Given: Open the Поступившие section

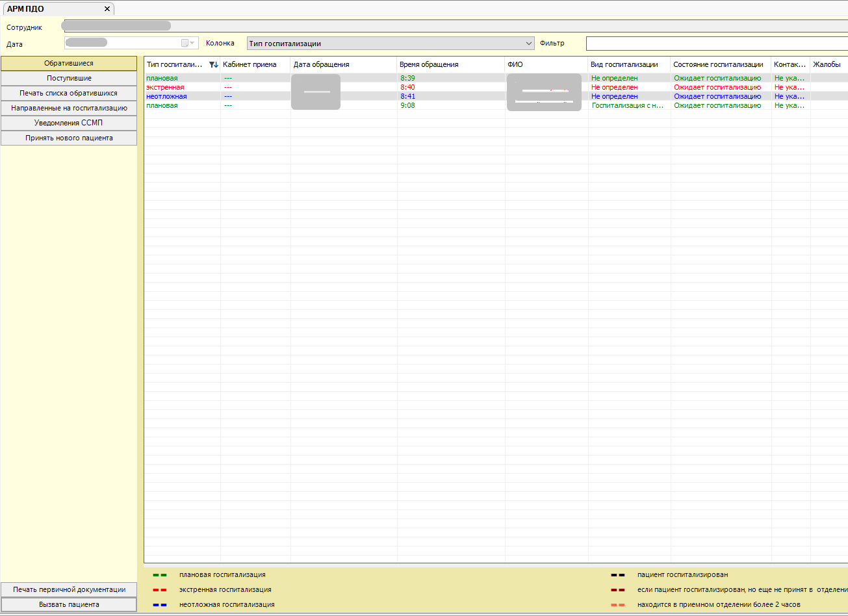Looking at the screenshot, I should point(69,78).
